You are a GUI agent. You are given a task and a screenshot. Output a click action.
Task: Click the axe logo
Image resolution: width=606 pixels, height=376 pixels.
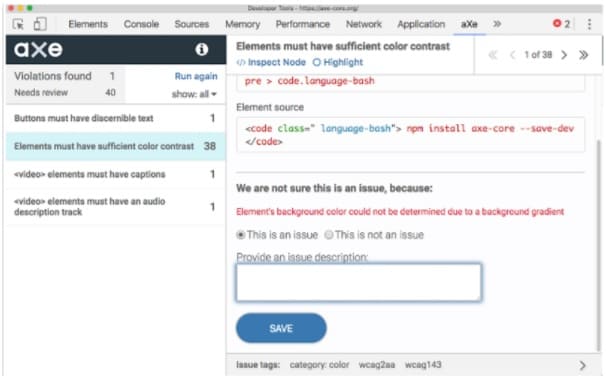tap(38, 49)
